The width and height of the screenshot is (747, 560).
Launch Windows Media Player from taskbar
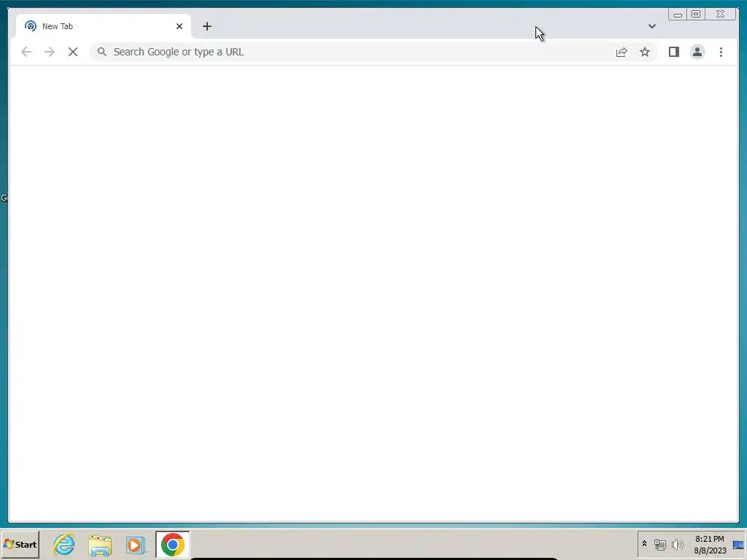tap(135, 544)
